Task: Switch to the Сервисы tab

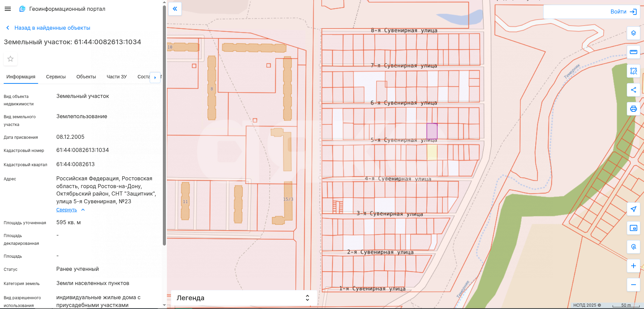Action: click(x=56, y=77)
